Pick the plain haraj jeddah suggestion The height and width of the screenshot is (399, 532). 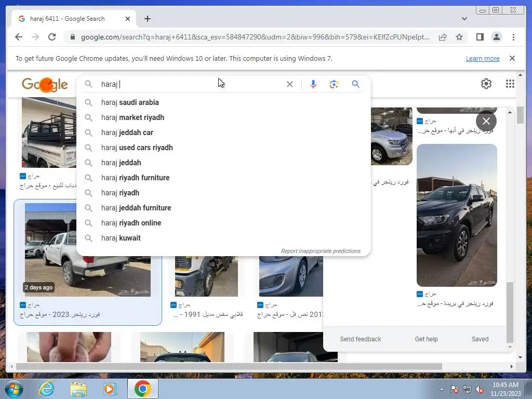pos(223,163)
